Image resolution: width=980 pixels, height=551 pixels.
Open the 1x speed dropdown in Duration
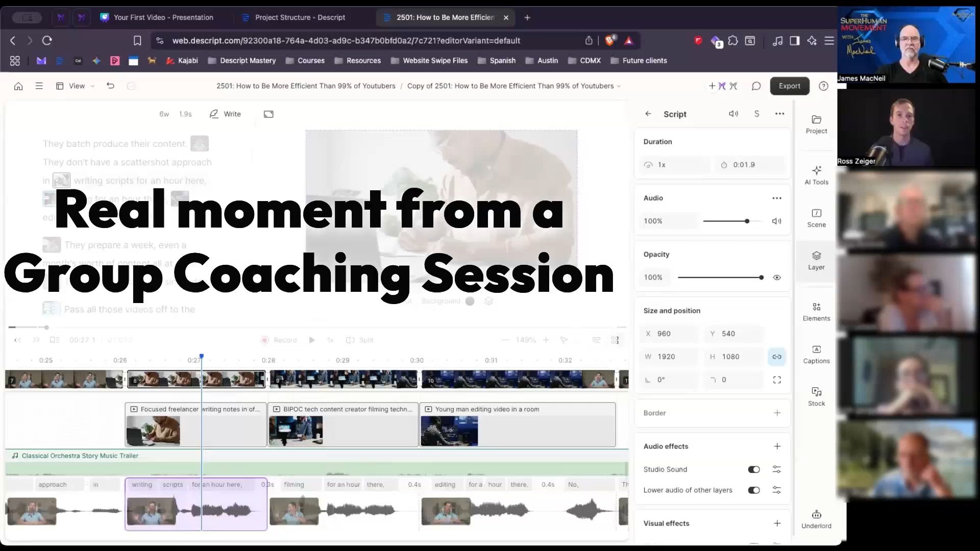click(675, 165)
